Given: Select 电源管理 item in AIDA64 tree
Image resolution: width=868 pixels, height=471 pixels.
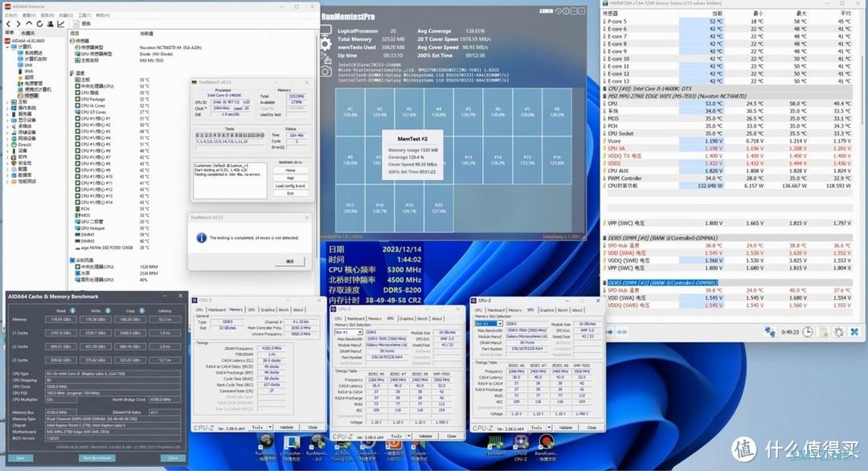Looking at the screenshot, I should (x=30, y=83).
